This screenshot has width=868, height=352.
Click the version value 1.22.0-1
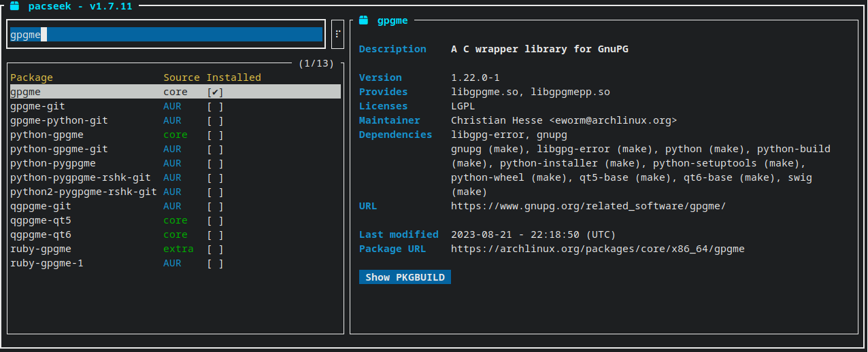coord(475,77)
